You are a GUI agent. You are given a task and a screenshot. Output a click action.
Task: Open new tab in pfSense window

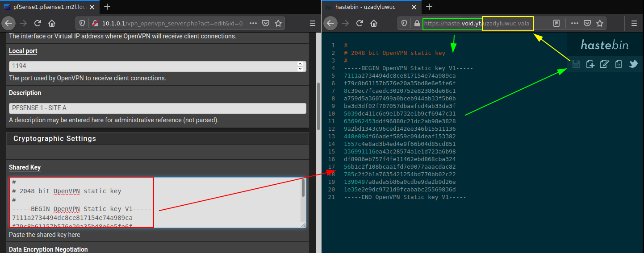coord(107,7)
